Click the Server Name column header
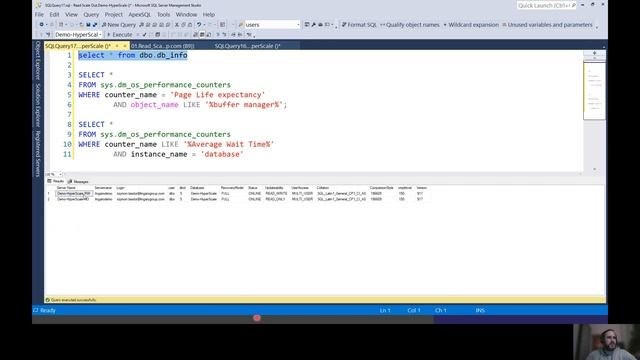The image size is (640, 360). coord(66,188)
